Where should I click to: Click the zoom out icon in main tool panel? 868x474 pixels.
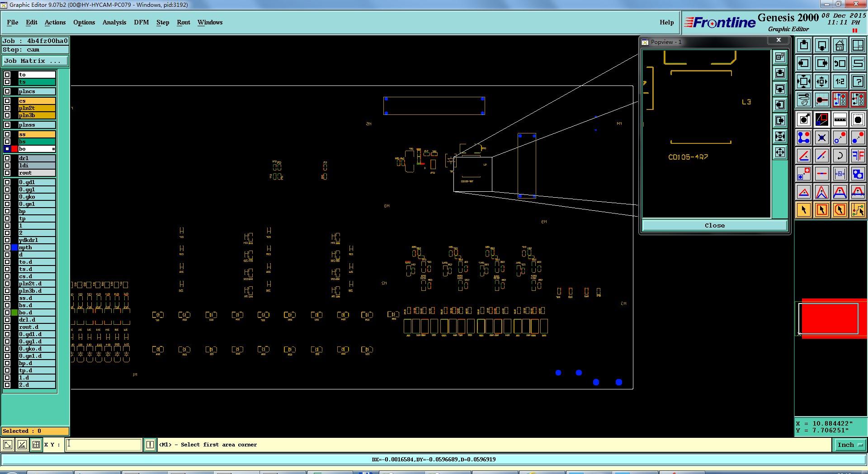[x=822, y=81]
